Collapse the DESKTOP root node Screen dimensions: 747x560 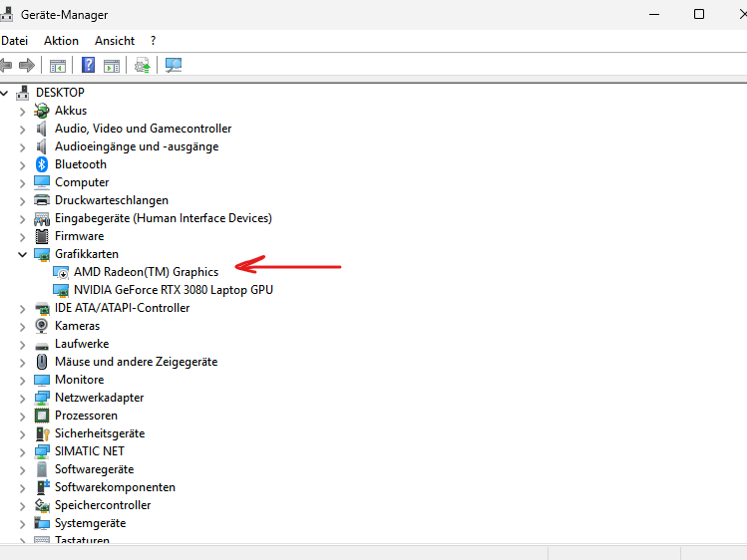[4, 93]
